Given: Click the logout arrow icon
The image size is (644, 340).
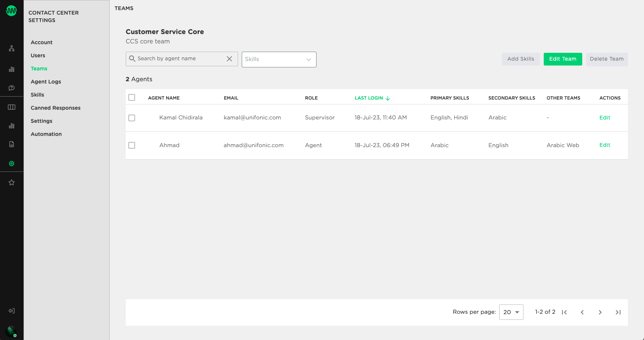Looking at the screenshot, I should (x=12, y=311).
